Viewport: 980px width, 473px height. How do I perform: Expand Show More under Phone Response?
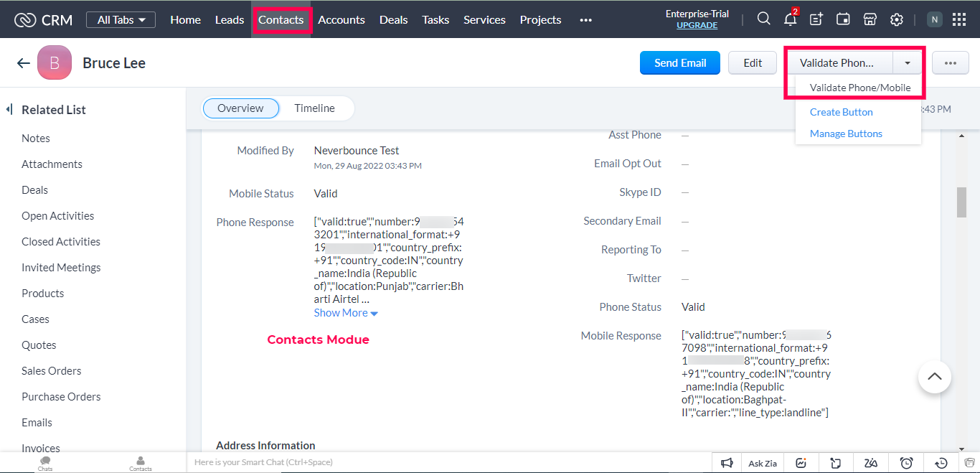pyautogui.click(x=346, y=313)
